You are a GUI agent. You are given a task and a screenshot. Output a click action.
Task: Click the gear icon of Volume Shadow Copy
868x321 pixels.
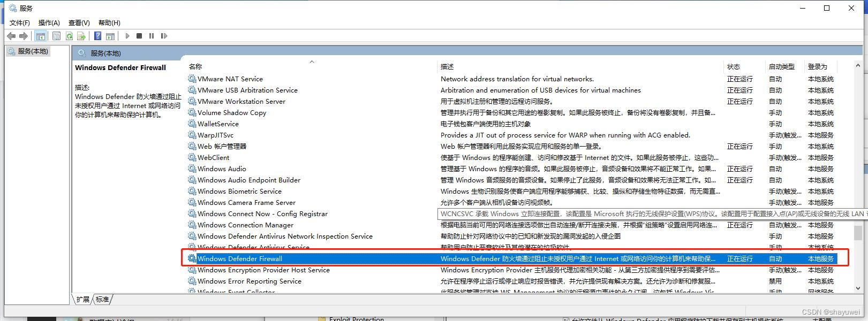point(192,112)
